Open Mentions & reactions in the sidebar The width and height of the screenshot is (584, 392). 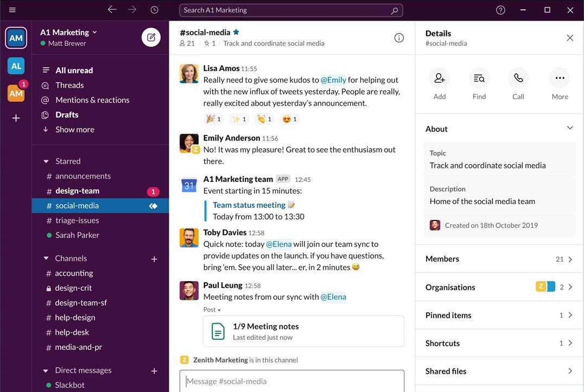(x=92, y=99)
